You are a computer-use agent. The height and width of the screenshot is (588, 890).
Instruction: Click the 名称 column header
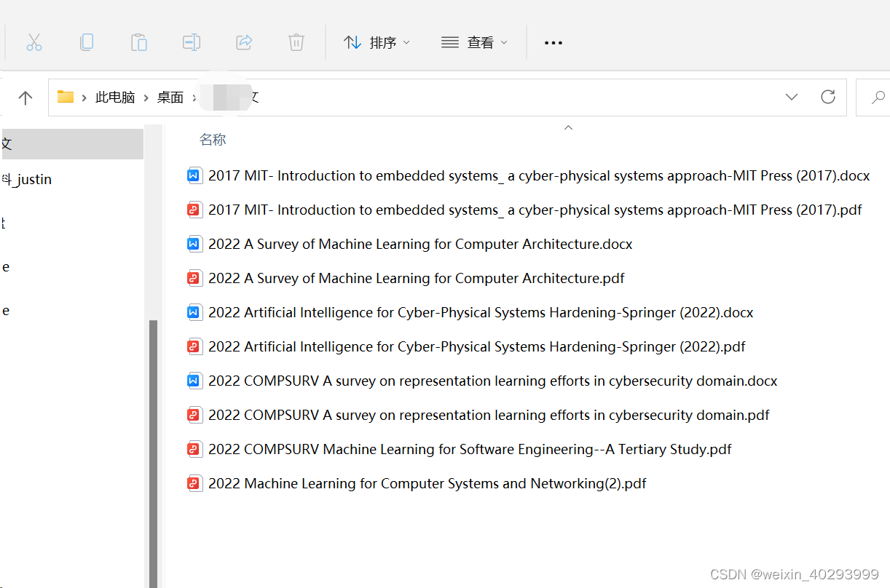tap(213, 140)
